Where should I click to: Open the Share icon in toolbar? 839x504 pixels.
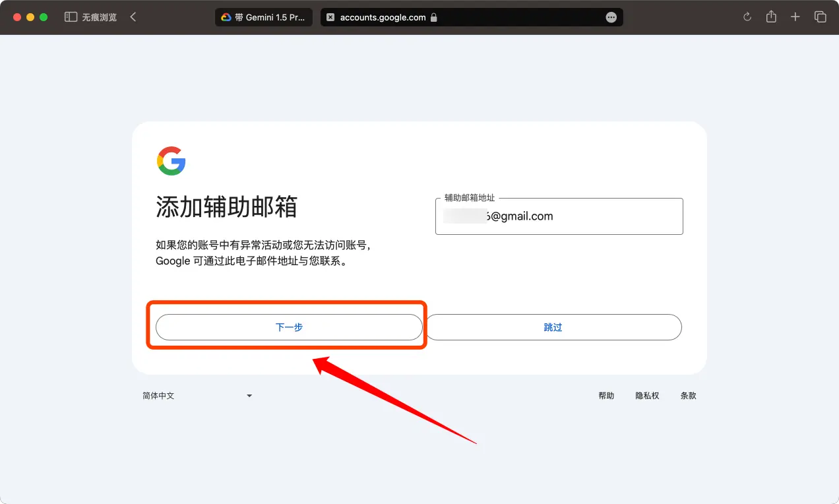point(771,17)
